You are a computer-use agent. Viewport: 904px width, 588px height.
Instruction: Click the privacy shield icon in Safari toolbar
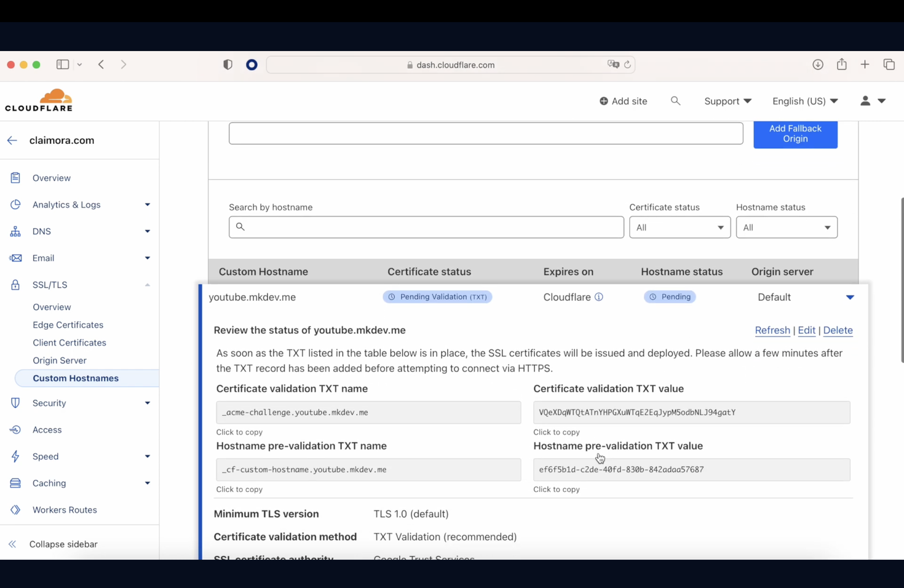pos(228,65)
